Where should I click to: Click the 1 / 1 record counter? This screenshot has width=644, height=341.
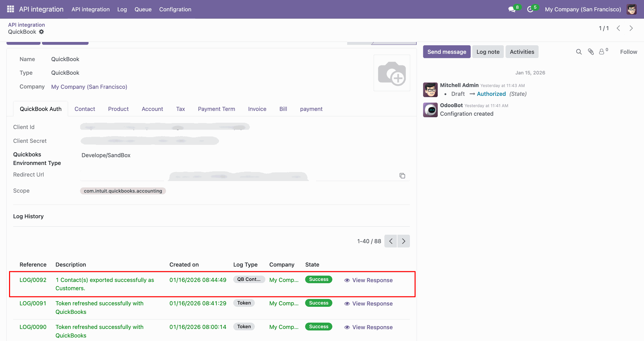(604, 28)
